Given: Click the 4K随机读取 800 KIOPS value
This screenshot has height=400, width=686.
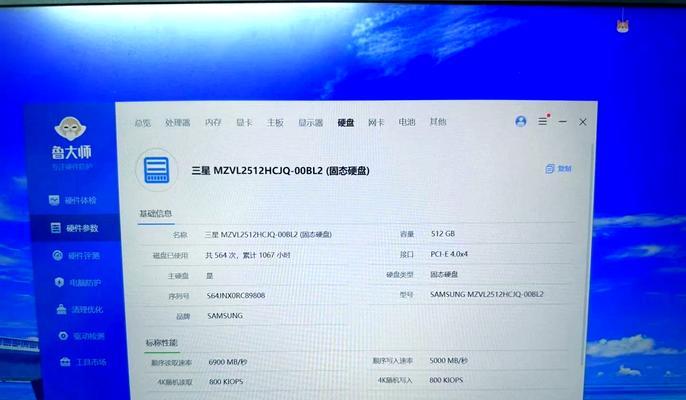Looking at the screenshot, I should [226, 382].
